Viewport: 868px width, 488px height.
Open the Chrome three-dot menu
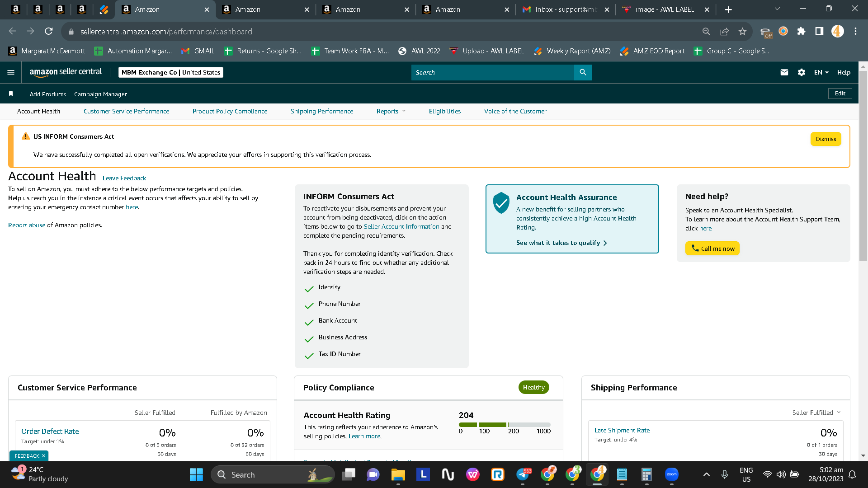(855, 31)
